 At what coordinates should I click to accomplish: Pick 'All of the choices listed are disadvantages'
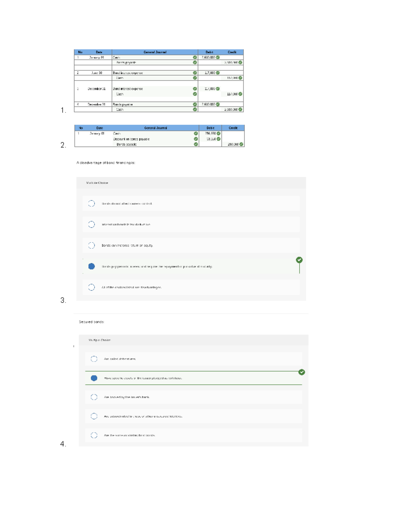tap(91, 287)
